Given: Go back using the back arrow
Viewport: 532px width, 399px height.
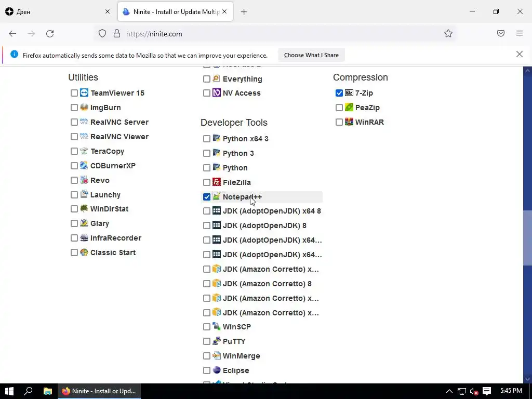Looking at the screenshot, I should point(12,34).
